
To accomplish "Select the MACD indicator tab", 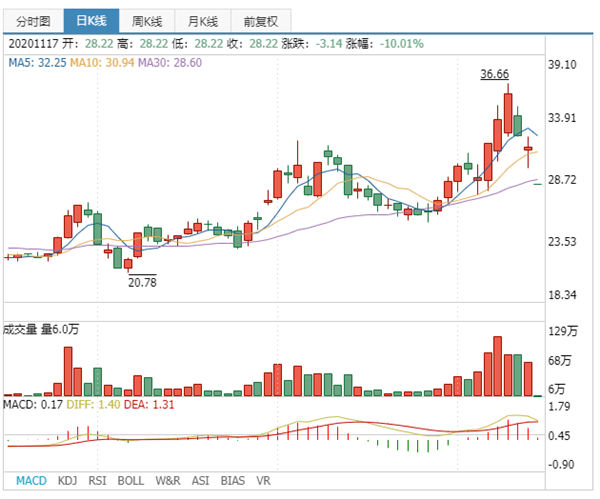I will (31, 480).
